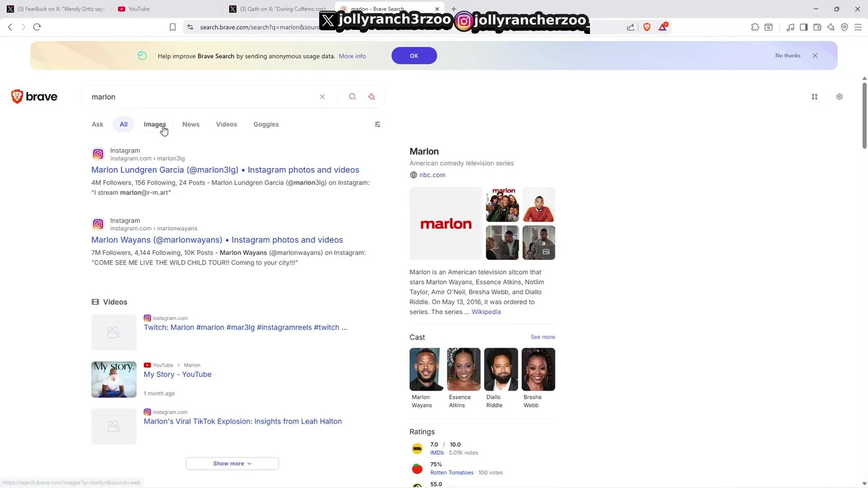Open the red marlon logo image
Screen dimensions: 868x488
click(x=446, y=224)
